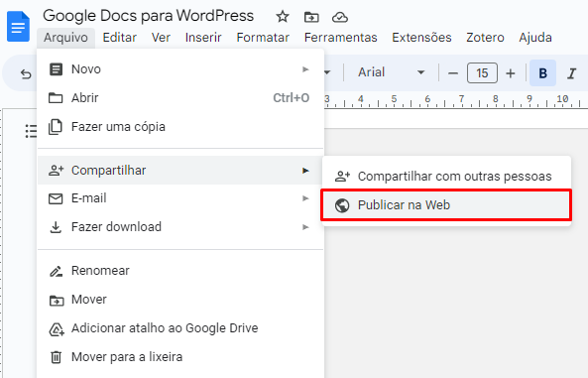Open the Arquivo menu
This screenshot has width=588, height=378.
click(65, 38)
